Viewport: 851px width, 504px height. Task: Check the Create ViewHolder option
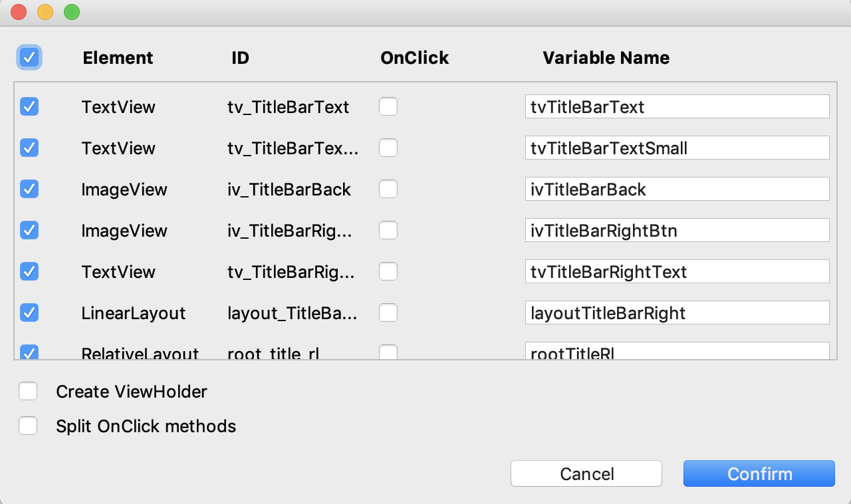click(x=28, y=392)
